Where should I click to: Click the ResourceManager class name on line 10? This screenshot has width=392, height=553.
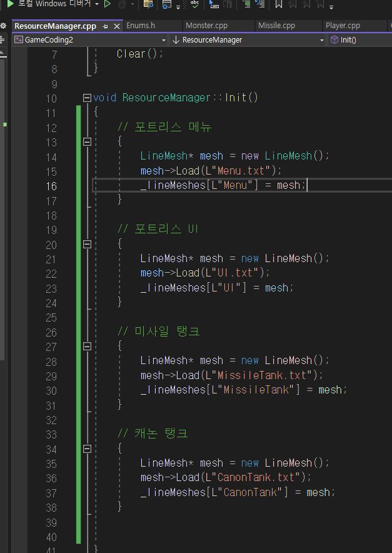pos(166,98)
